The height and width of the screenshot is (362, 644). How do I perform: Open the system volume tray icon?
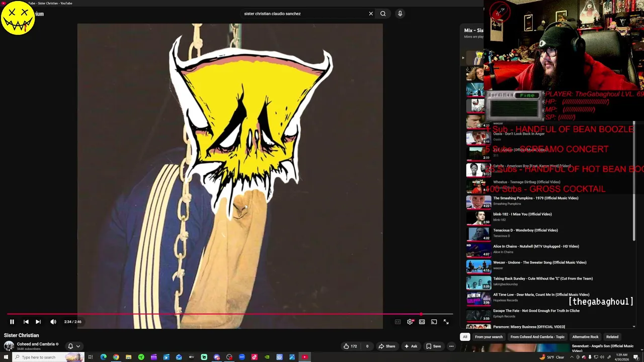point(602,357)
